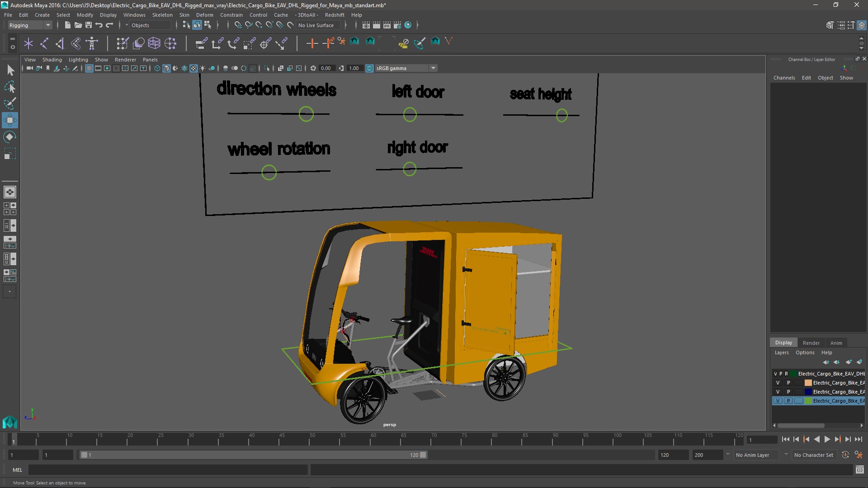Switch to the Render layer tab

811,343
